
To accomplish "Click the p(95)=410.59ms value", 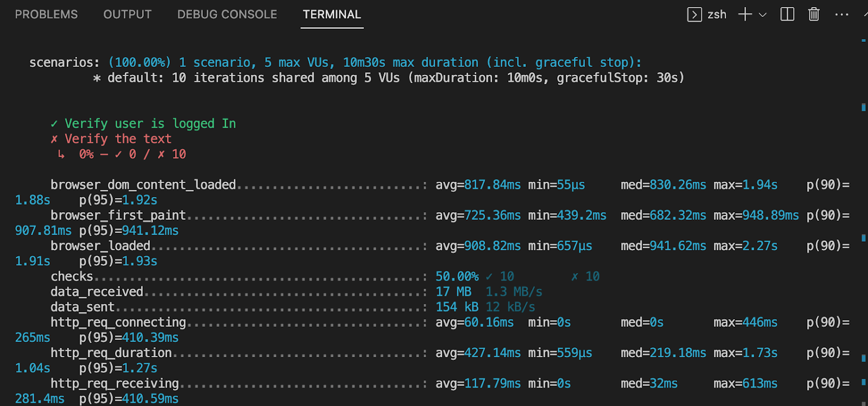I will (129, 398).
